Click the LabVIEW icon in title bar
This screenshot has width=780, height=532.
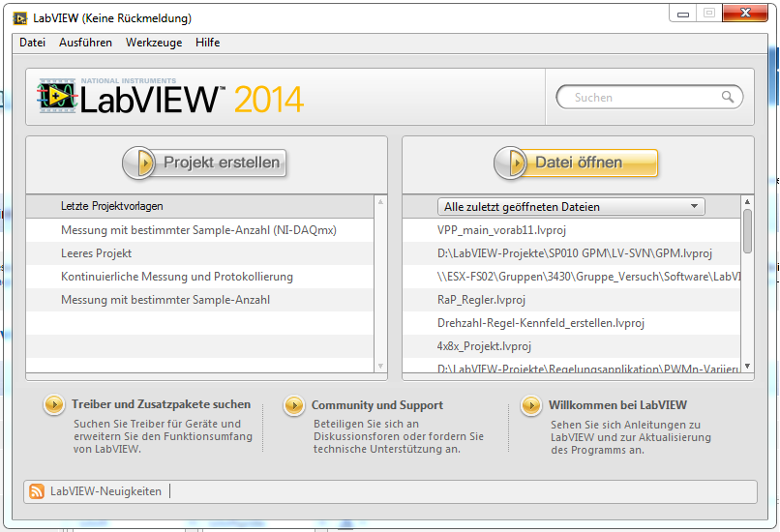[x=20, y=18]
